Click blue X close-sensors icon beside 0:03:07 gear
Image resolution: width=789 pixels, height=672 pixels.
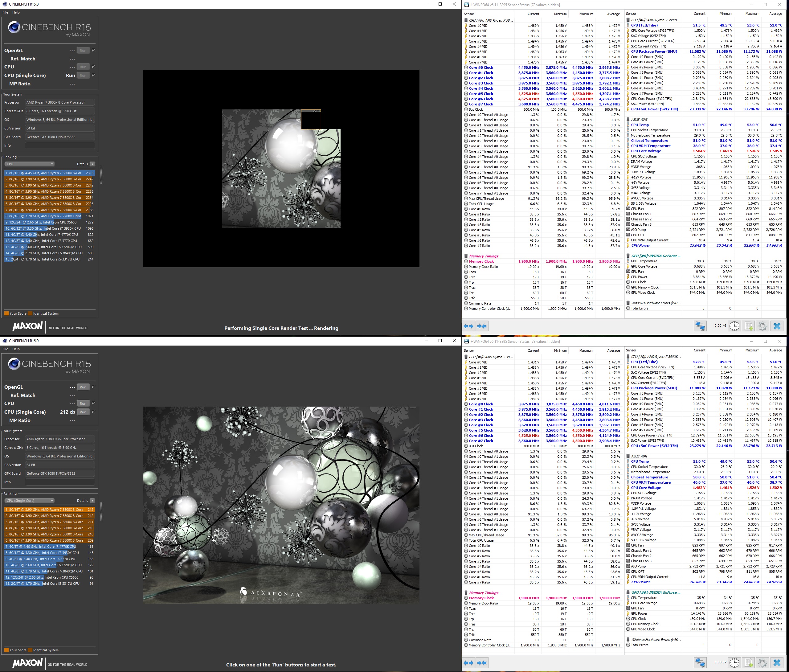(777, 663)
